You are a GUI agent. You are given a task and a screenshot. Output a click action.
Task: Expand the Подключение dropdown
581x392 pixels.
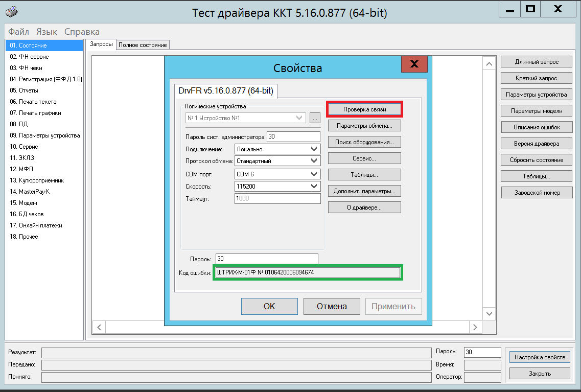click(314, 149)
